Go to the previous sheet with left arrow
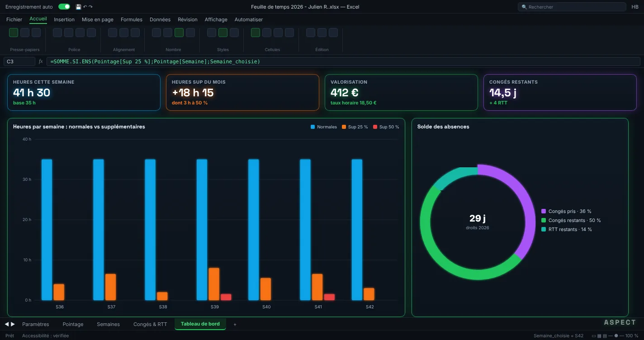This screenshot has width=644, height=340. pos(7,324)
